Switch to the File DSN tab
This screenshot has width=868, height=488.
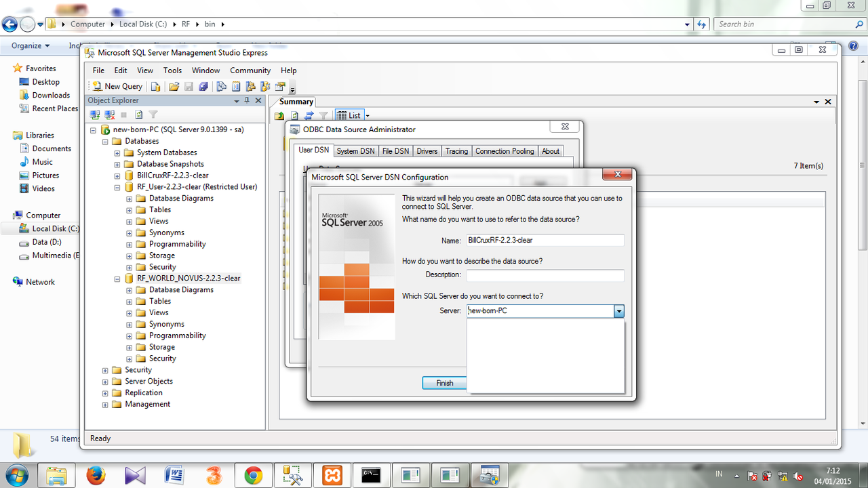pyautogui.click(x=395, y=151)
